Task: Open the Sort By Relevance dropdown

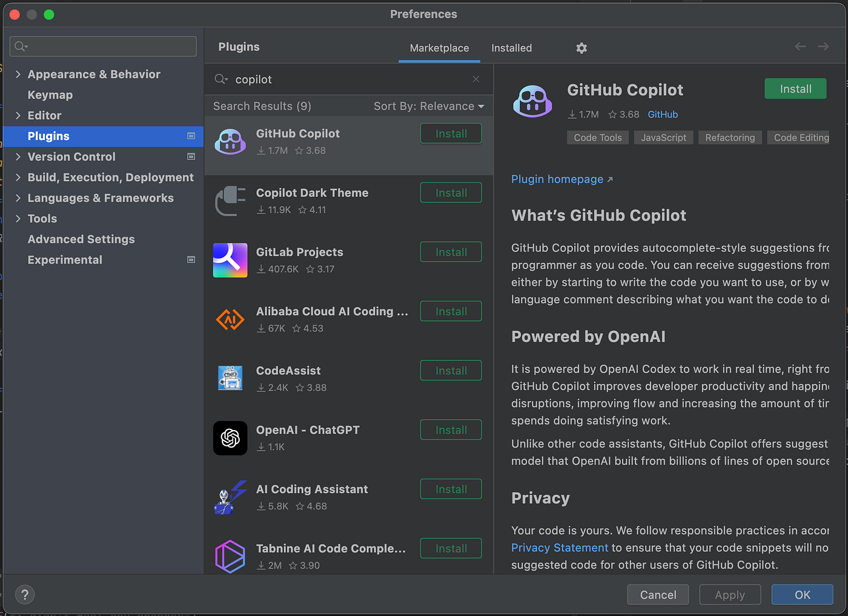Action: coord(429,106)
